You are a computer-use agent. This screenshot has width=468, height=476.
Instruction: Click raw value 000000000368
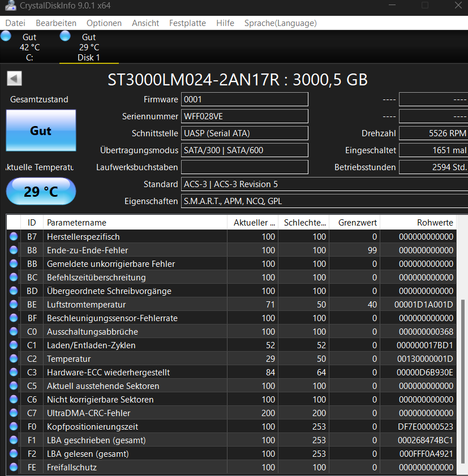click(426, 331)
